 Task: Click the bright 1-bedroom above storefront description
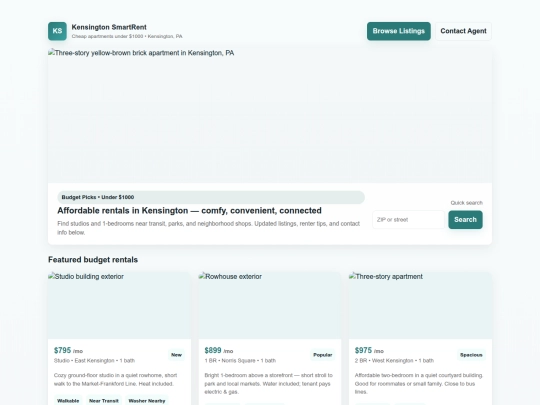point(269,384)
